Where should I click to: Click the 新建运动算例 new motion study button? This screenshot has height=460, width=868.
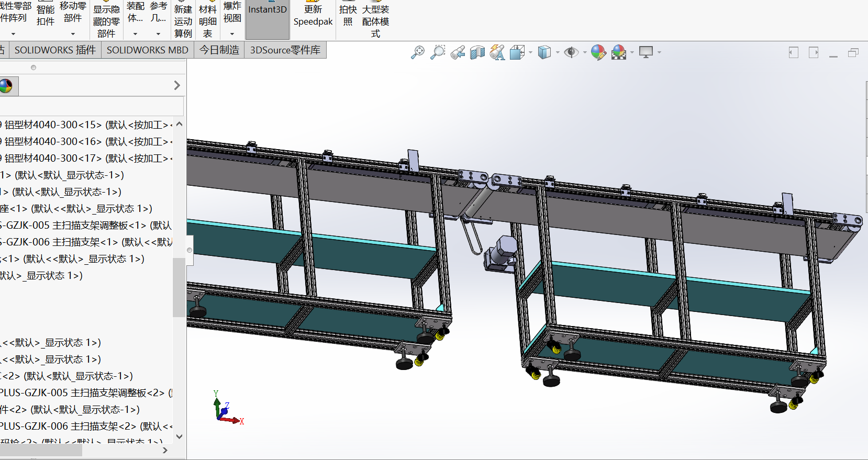coord(183,20)
